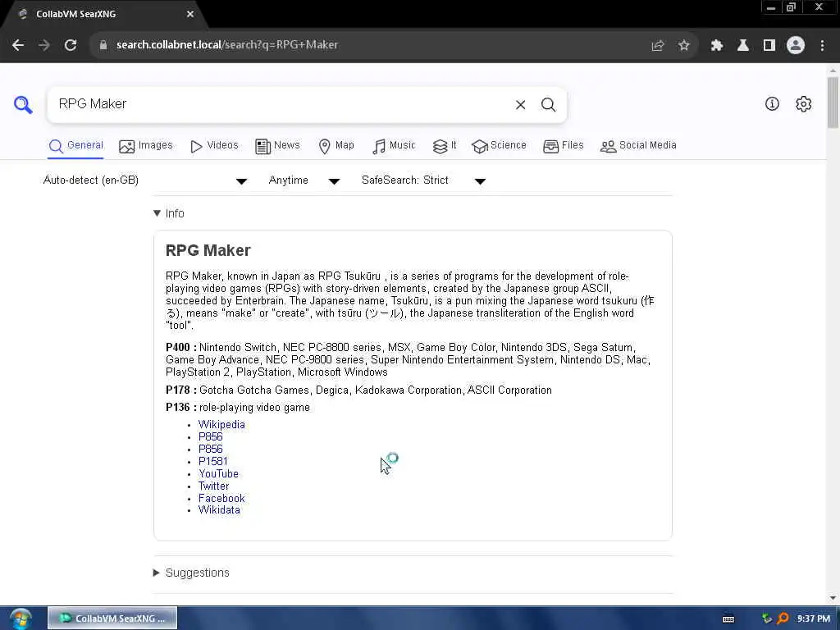Image resolution: width=840 pixels, height=630 pixels.
Task: Reload the current page
Action: 71,45
